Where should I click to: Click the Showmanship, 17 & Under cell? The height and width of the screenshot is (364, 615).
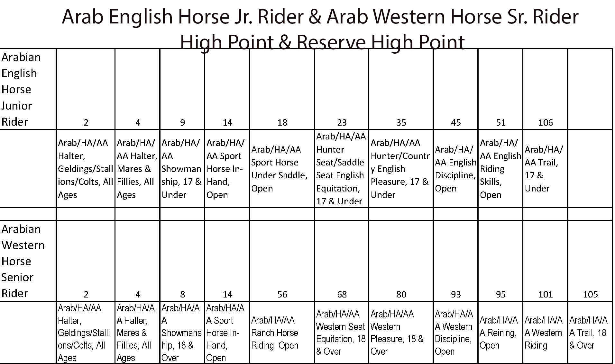pos(181,169)
